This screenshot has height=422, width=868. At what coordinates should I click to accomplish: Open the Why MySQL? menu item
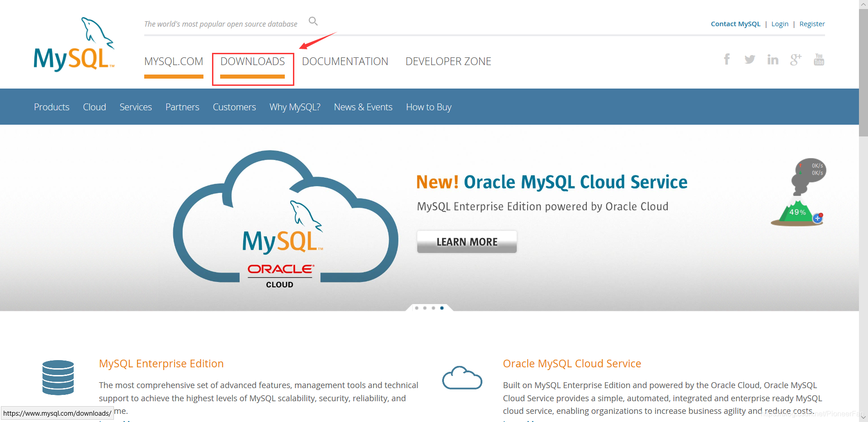(295, 107)
